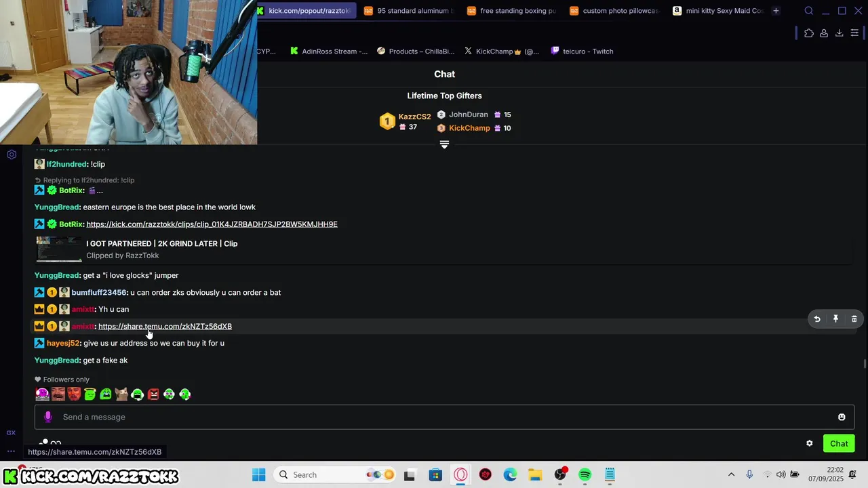Image resolution: width=868 pixels, height=488 pixels.
Task: Open the share.temu.com link in chat
Action: (165, 326)
